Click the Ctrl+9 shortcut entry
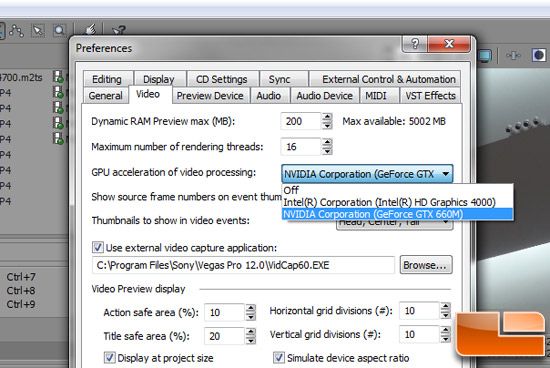This screenshot has width=550, height=368. [x=21, y=304]
